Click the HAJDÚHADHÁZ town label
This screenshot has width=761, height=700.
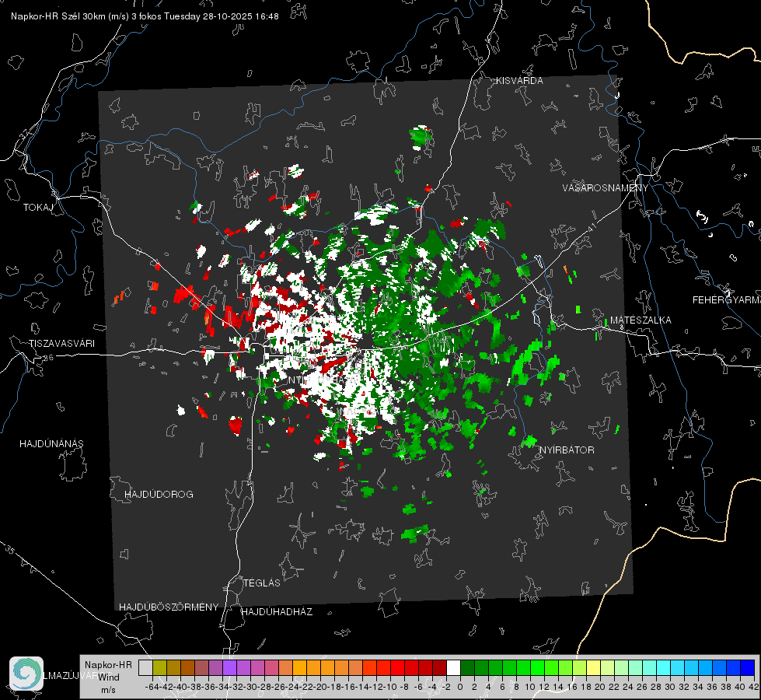tap(277, 611)
